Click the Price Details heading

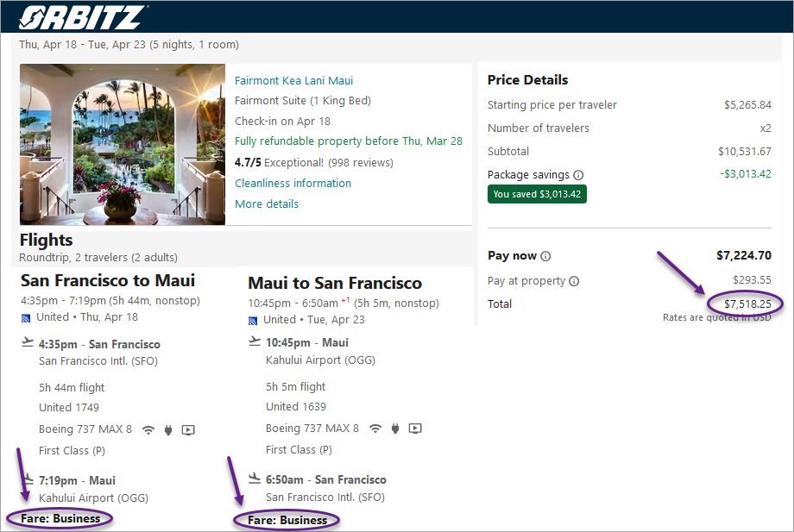point(527,80)
